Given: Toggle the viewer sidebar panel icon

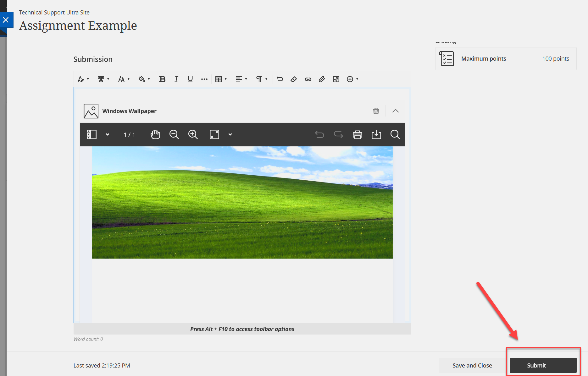Looking at the screenshot, I should (92, 134).
